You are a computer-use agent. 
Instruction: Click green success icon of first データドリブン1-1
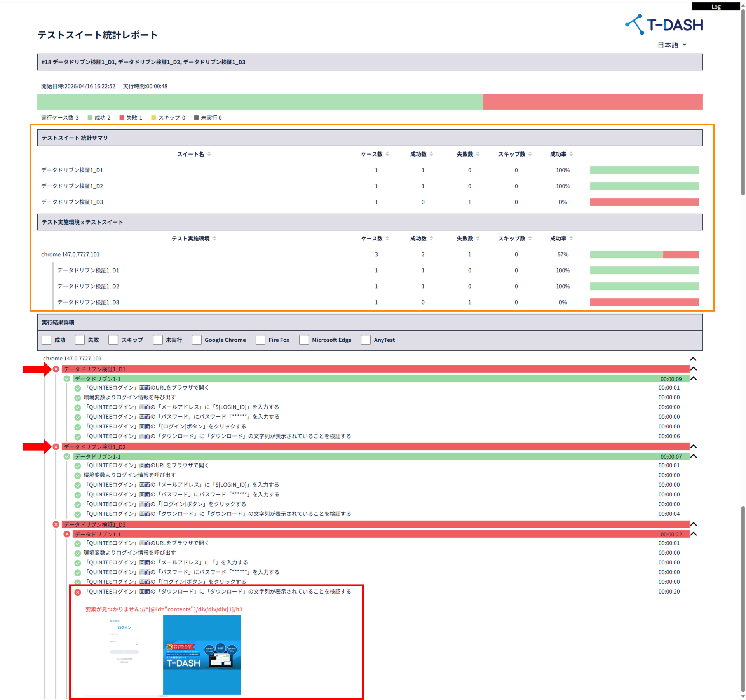point(67,379)
